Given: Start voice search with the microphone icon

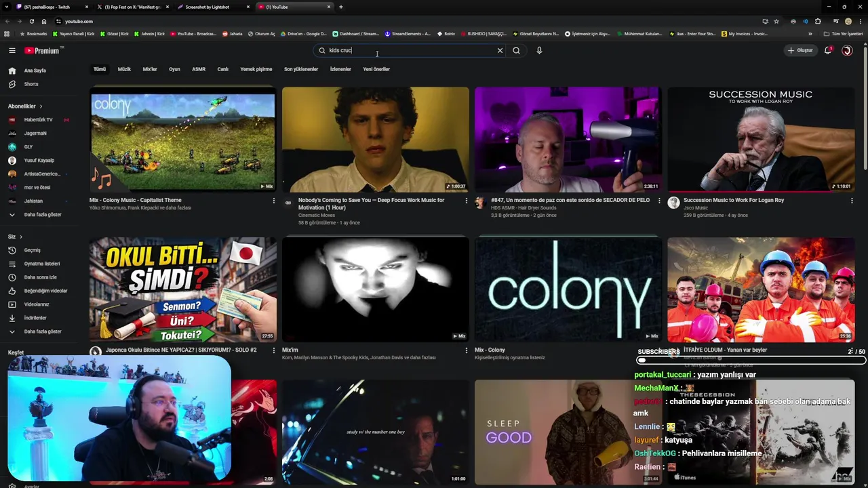Looking at the screenshot, I should pos(539,50).
